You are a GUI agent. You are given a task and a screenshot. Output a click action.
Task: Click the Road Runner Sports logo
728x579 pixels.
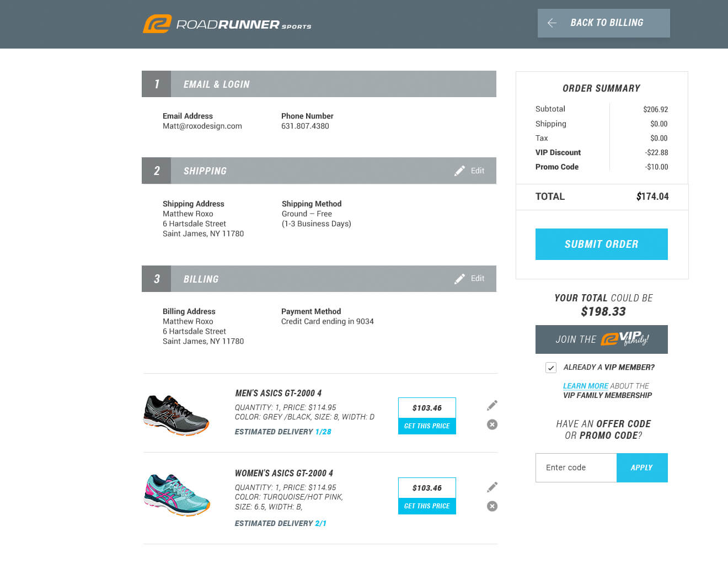[x=227, y=24]
